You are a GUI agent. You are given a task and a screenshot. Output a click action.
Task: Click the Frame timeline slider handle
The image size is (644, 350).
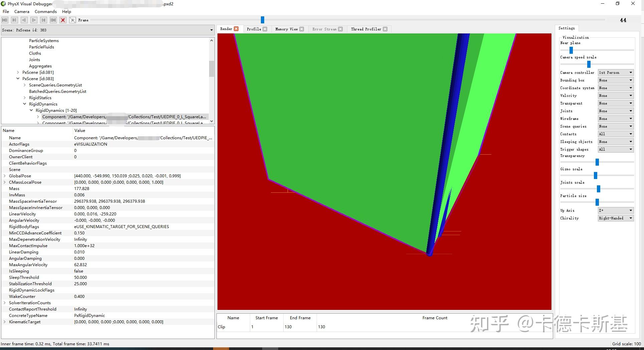click(x=263, y=20)
